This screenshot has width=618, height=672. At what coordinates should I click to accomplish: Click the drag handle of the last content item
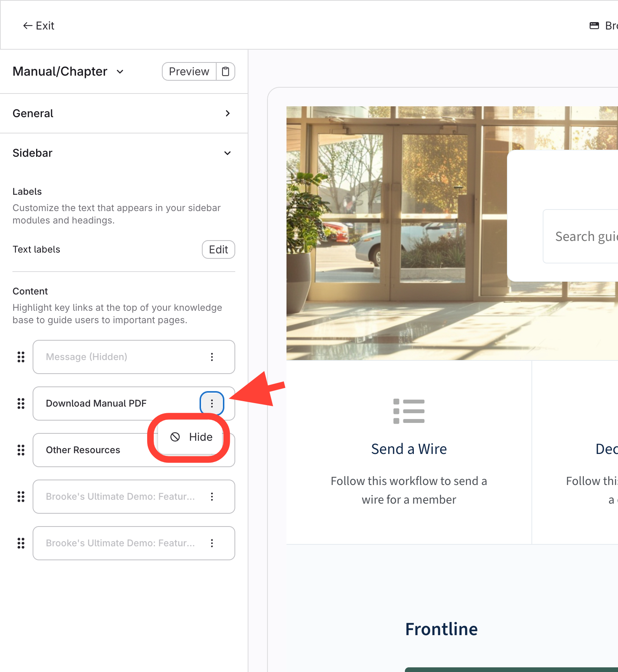point(21,543)
